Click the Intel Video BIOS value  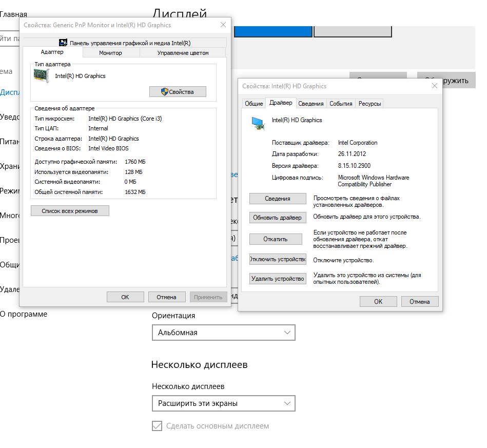click(x=108, y=148)
